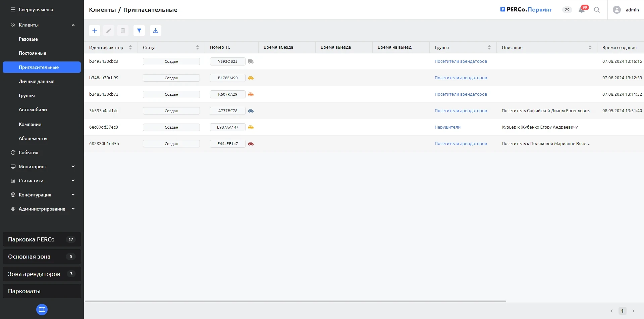Sort table by Идентификатор column arrows
The image size is (644, 319).
click(130, 47)
